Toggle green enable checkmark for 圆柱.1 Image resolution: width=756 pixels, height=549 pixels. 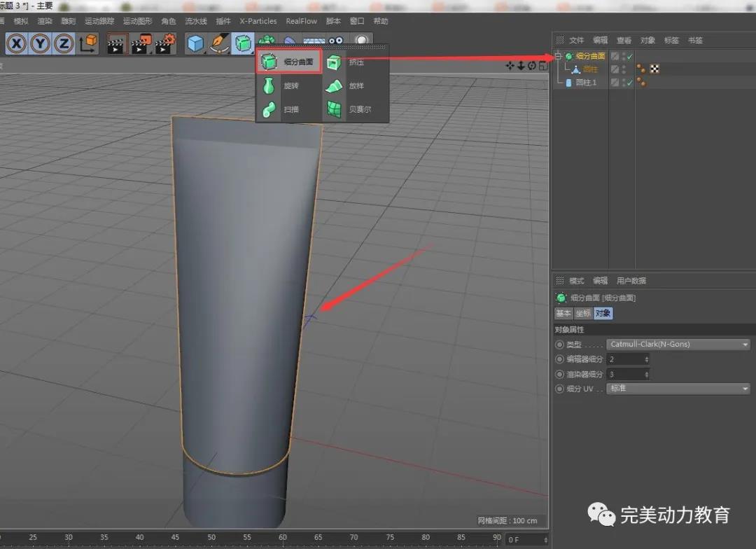[x=630, y=83]
